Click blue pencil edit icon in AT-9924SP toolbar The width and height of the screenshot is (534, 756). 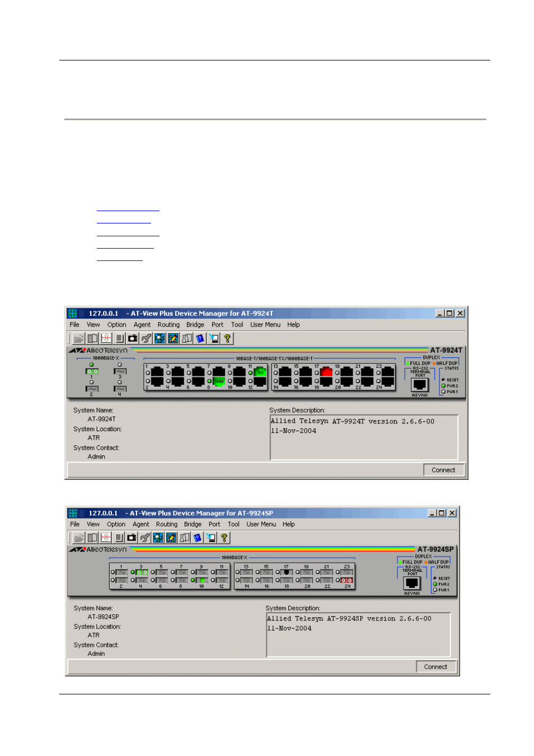click(x=171, y=538)
